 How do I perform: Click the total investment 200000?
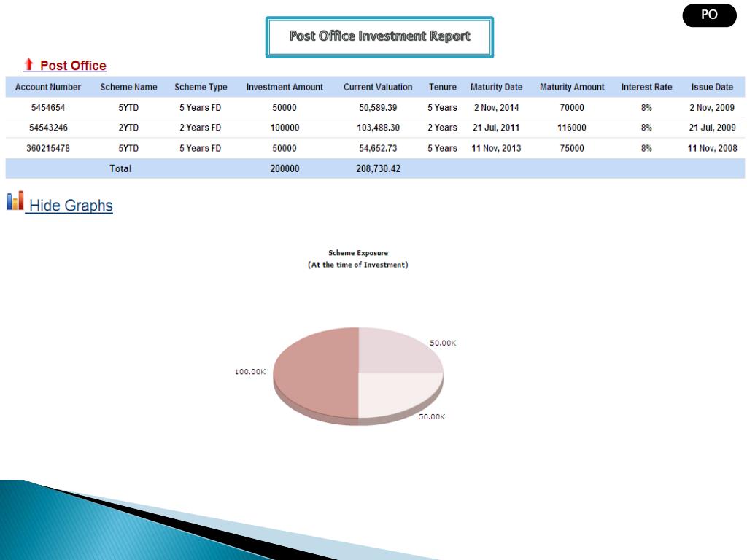[285, 168]
